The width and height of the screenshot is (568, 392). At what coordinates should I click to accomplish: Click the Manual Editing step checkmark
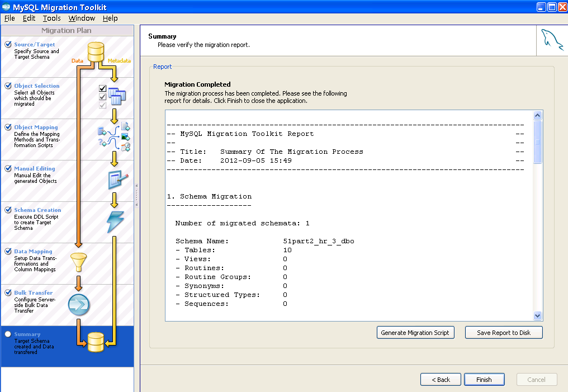(x=8, y=168)
